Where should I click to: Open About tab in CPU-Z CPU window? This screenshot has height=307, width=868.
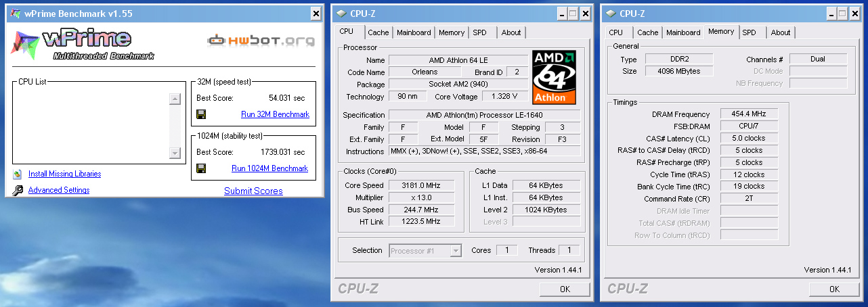point(511,32)
